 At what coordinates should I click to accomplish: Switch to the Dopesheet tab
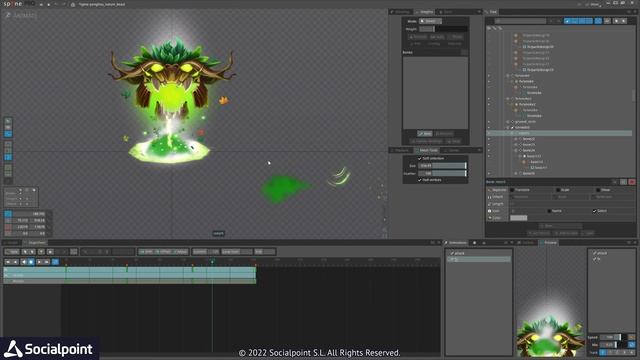(x=36, y=243)
